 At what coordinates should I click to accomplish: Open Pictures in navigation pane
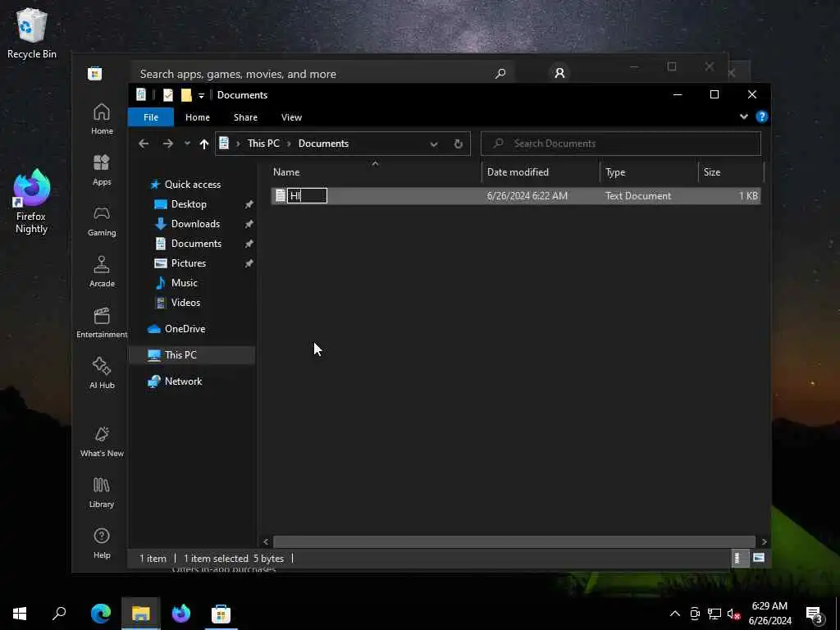coord(188,263)
